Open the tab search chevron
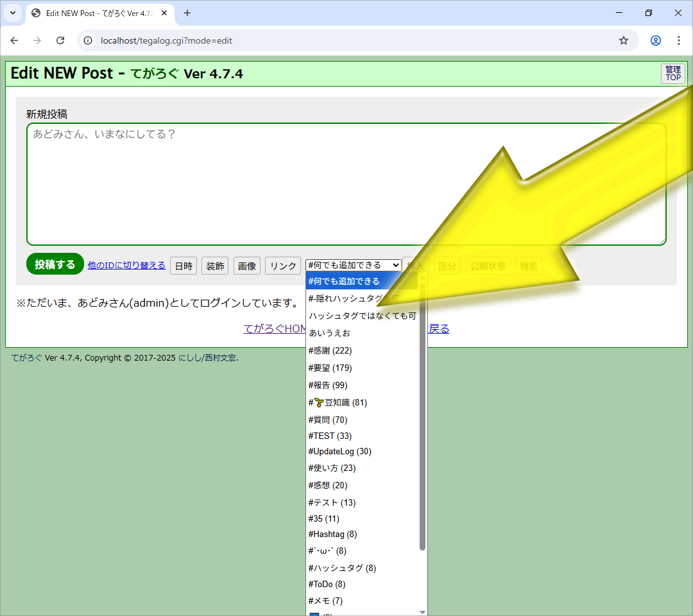 [x=12, y=13]
